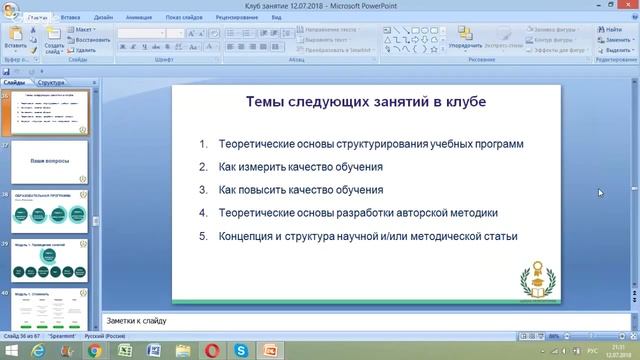
Task: Select the text box shape in gallery
Action: click(387, 30)
